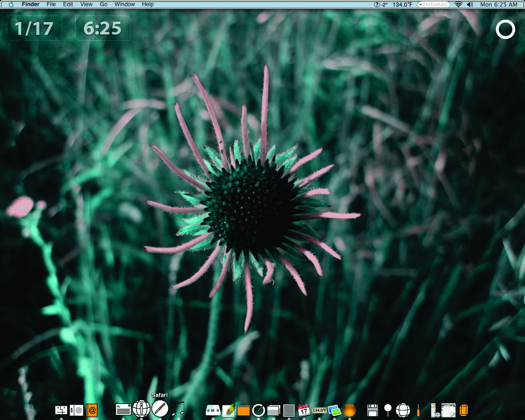525x420 pixels.
Task: Launch the orange sphere dock icon
Action: (349, 410)
